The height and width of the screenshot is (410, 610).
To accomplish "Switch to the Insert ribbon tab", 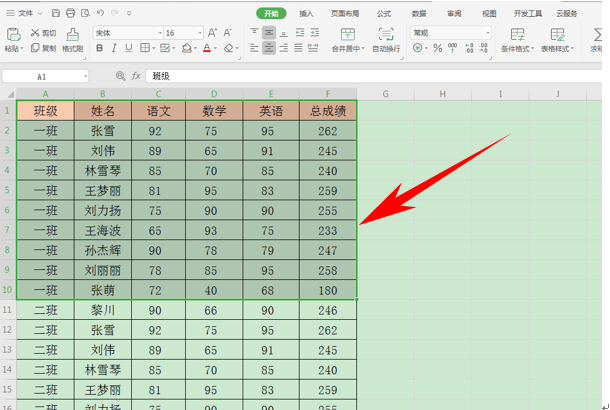I will coord(306,14).
